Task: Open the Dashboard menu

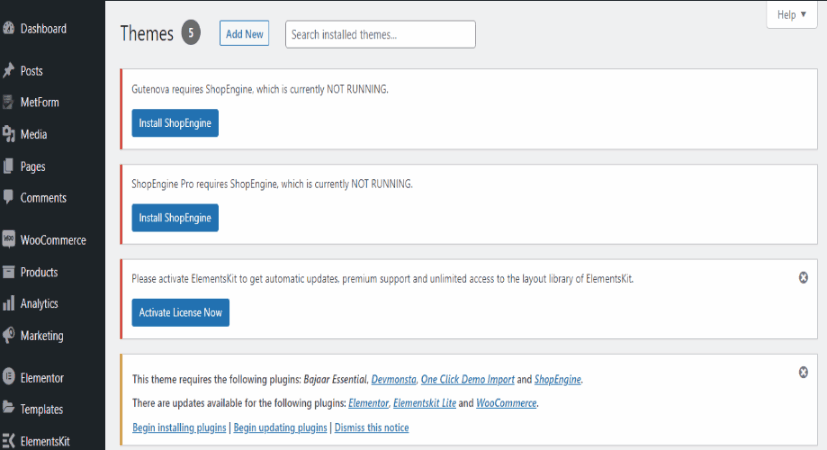Action: coord(43,28)
